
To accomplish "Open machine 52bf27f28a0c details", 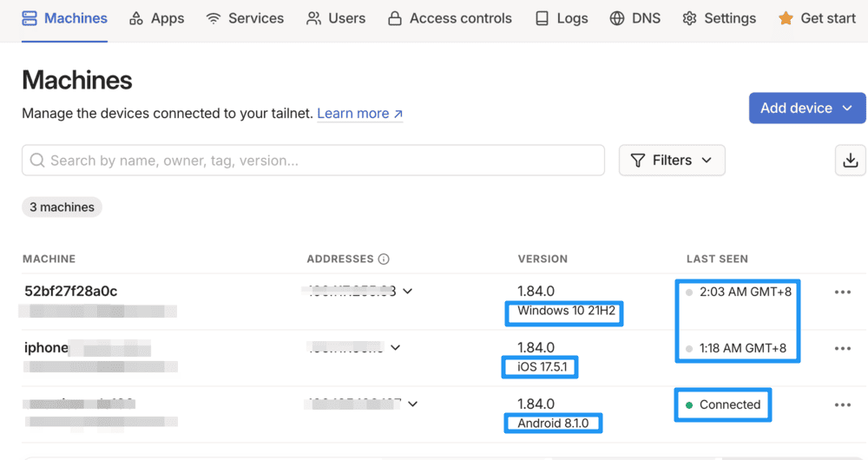I will (x=70, y=292).
